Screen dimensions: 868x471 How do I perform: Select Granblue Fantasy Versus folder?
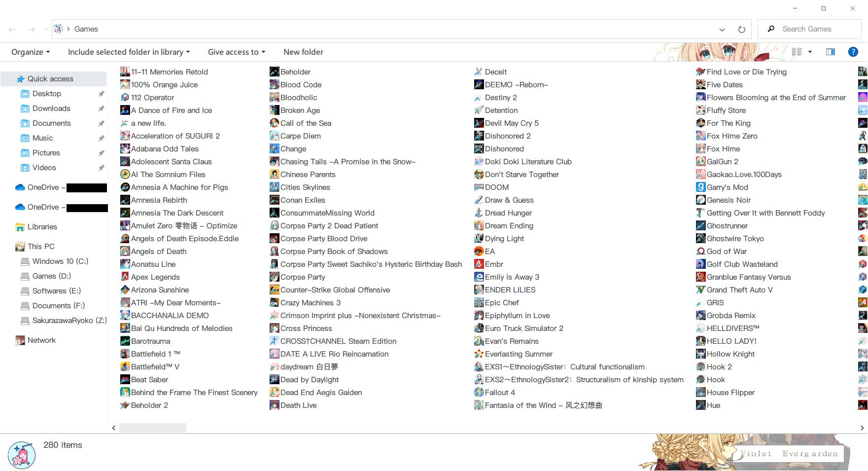click(748, 277)
